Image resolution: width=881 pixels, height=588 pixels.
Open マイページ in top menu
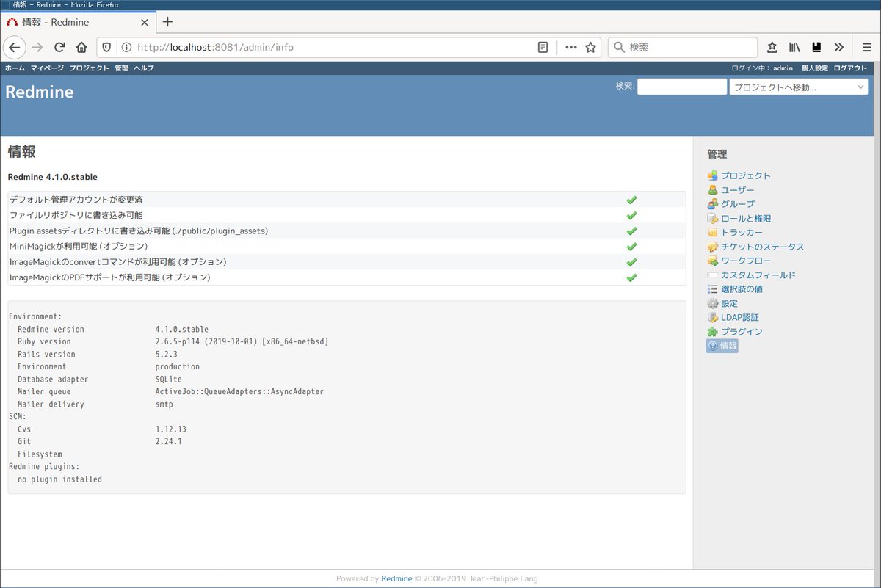coord(47,68)
